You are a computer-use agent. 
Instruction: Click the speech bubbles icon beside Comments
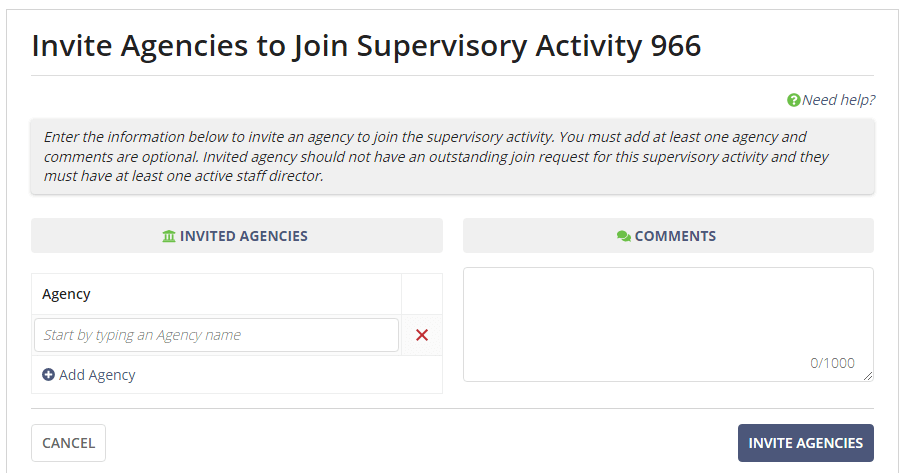624,237
